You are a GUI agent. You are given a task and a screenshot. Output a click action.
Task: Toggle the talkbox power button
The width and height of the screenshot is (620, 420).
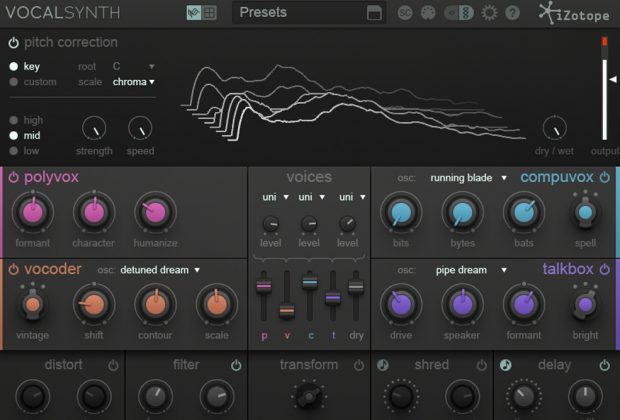tap(605, 269)
